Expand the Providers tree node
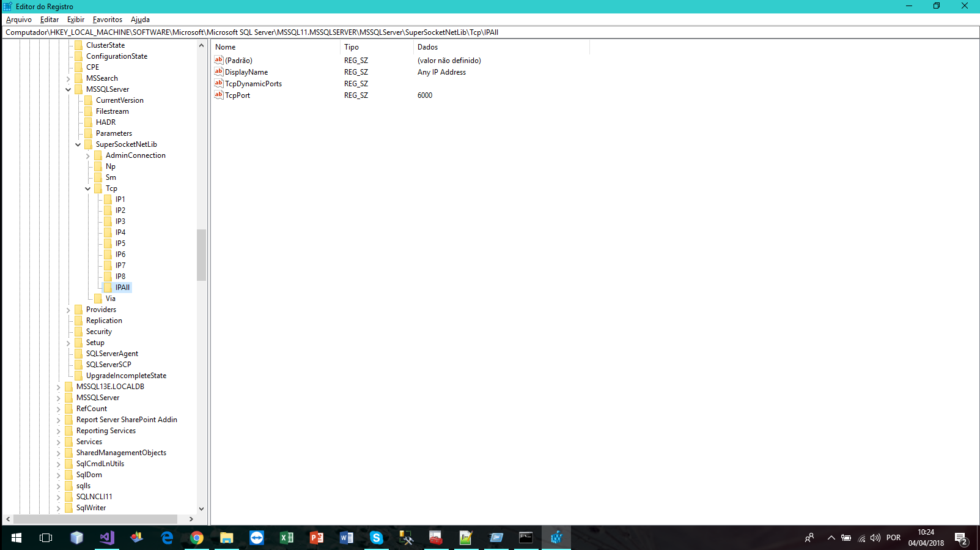 coord(68,310)
